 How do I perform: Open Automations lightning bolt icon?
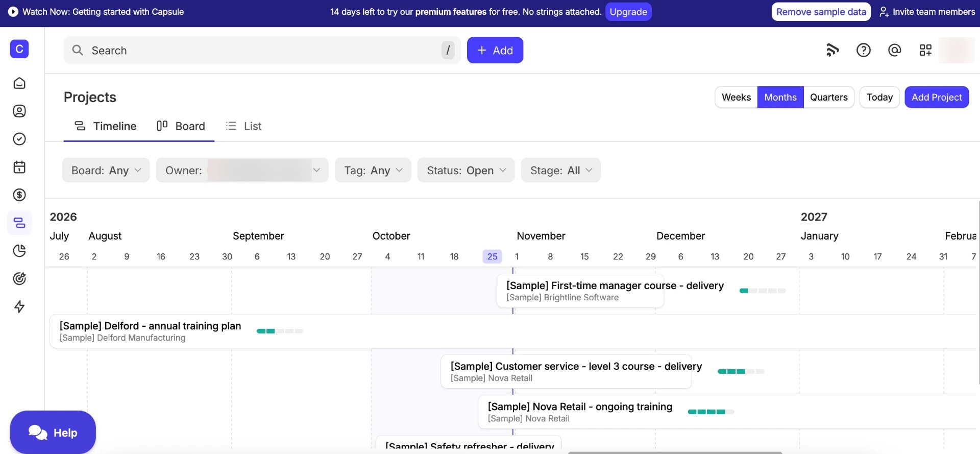(19, 306)
